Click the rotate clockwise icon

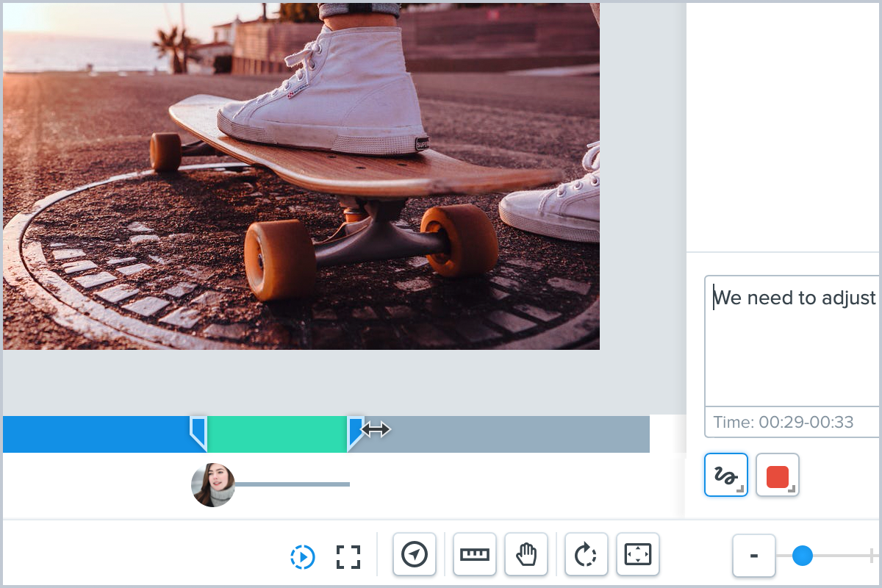[x=586, y=554]
